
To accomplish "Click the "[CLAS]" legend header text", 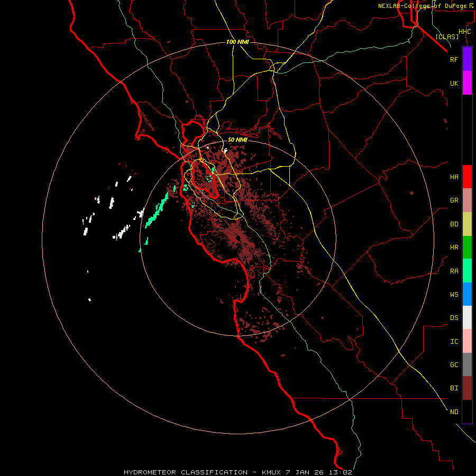I will (x=447, y=36).
